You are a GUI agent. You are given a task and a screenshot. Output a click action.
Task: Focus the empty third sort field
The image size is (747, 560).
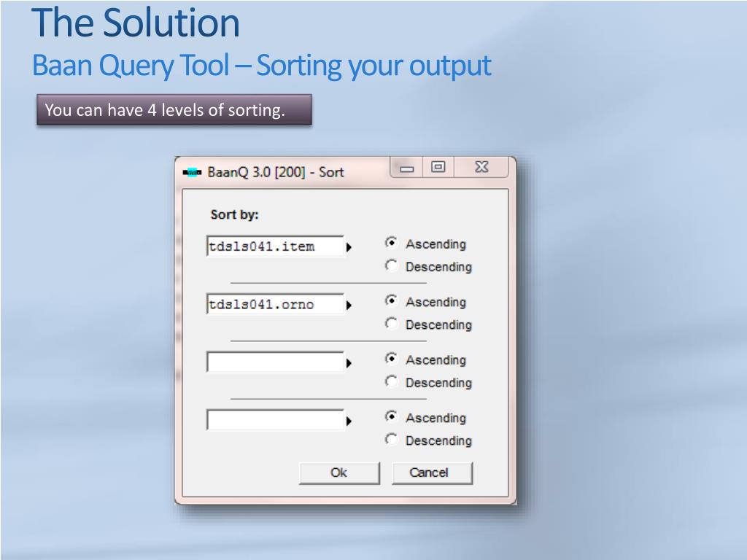pyautogui.click(x=275, y=362)
